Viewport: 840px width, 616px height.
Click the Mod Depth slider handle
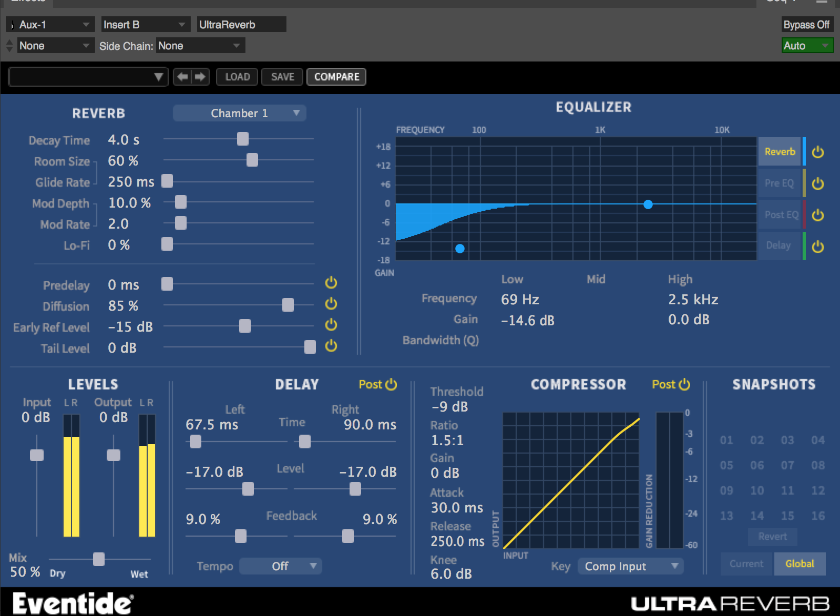tap(181, 202)
